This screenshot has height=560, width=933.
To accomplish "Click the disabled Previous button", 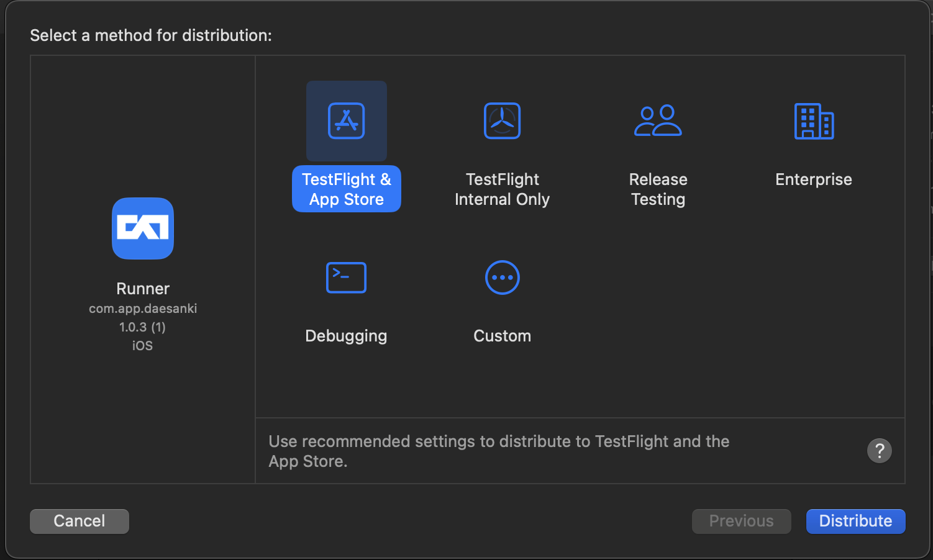I will (x=742, y=521).
